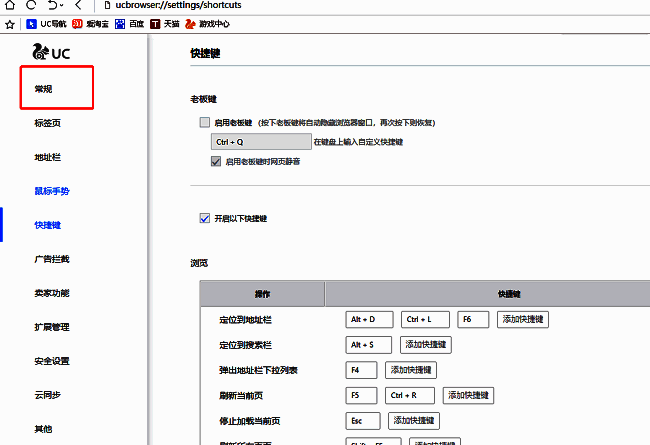Click the undo closed tab arrow icon
The image size is (650, 445).
(53, 5)
